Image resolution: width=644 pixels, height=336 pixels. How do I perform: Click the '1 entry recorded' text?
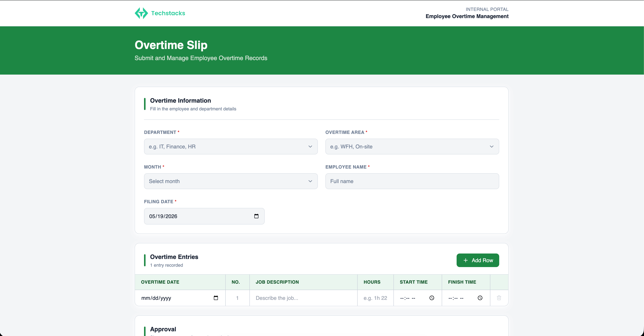click(166, 265)
